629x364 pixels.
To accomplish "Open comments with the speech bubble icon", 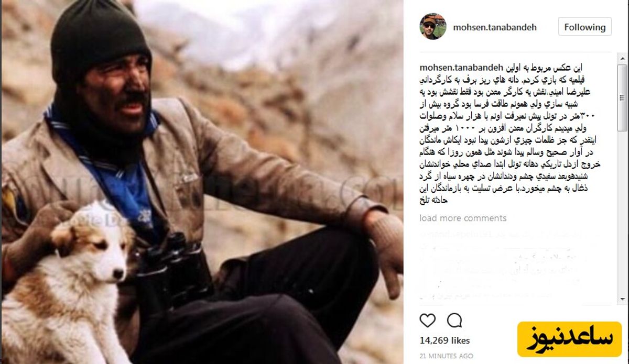I will (x=454, y=320).
